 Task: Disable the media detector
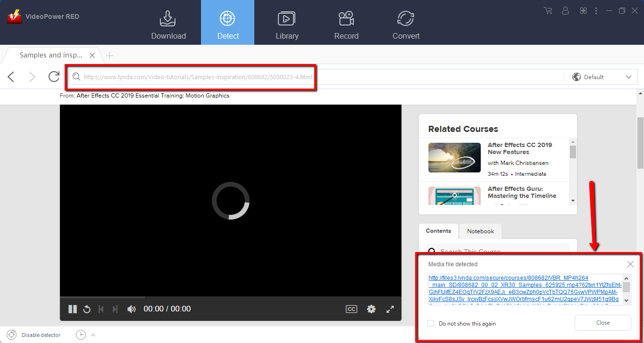[x=33, y=335]
